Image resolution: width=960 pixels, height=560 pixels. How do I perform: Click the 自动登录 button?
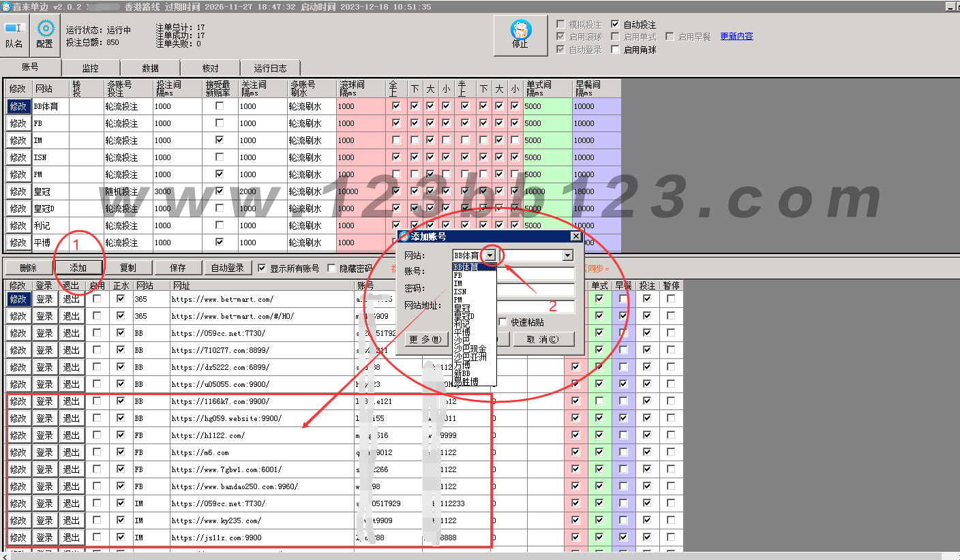click(228, 268)
